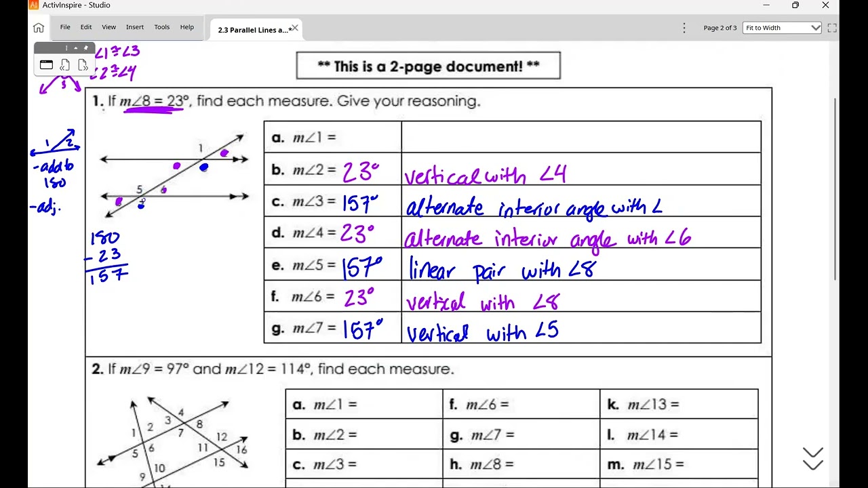Click handwritten '23°' answer for m∠2
Image resolution: width=868 pixels, height=488 pixels.
click(360, 172)
